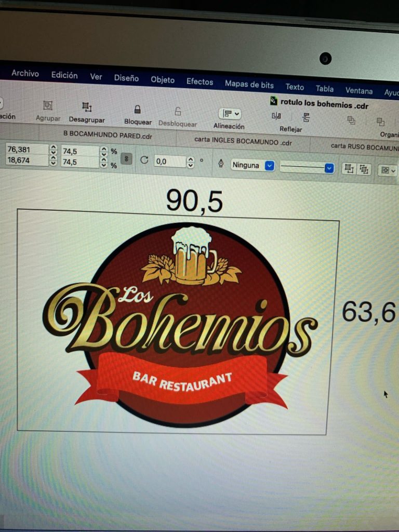Open the Archivo menu
399x532 pixels.
tap(25, 73)
